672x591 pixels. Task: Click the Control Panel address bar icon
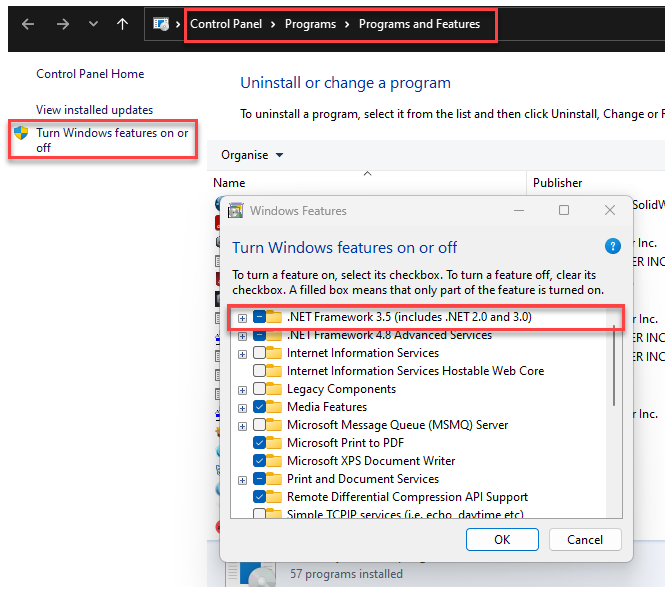pyautogui.click(x=161, y=24)
